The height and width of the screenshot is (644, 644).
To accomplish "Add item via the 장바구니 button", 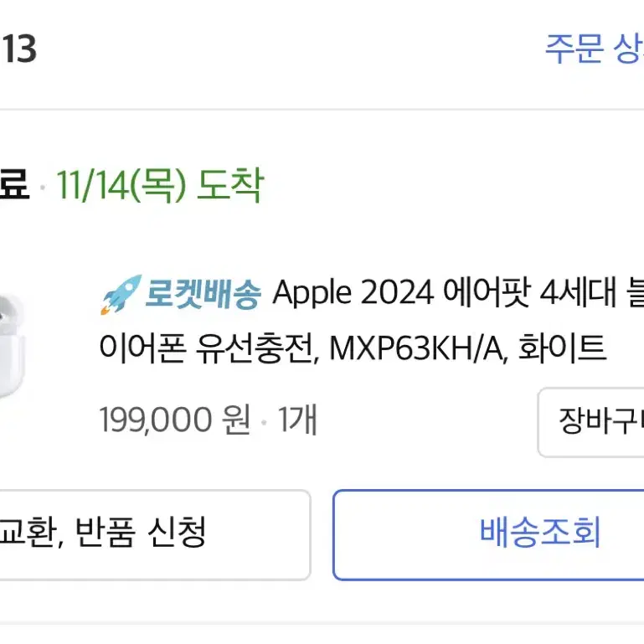I will (590, 422).
